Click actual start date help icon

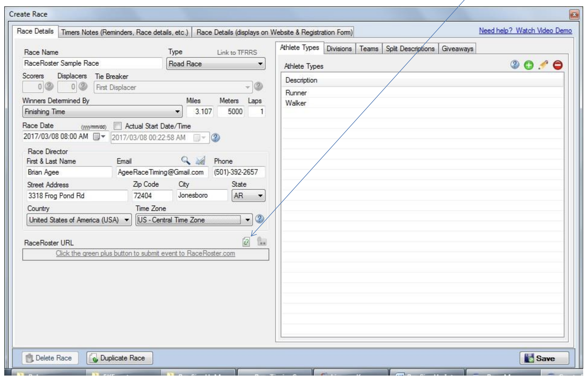[215, 138]
